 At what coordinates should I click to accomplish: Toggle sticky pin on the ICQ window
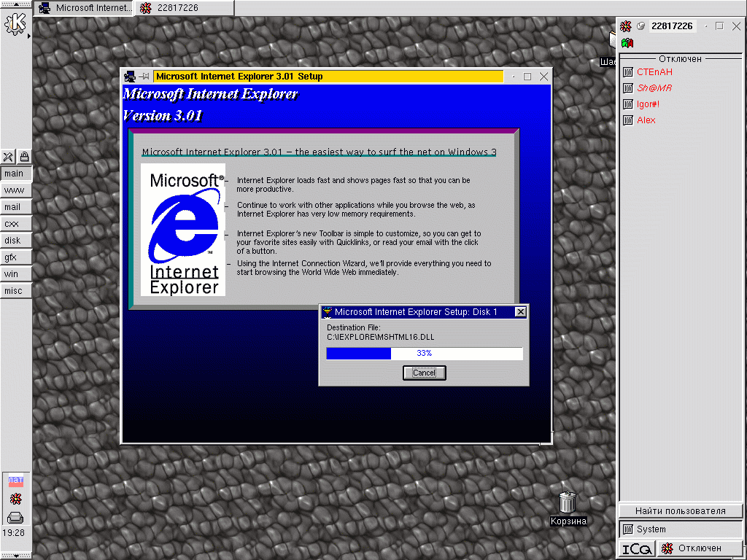click(640, 26)
